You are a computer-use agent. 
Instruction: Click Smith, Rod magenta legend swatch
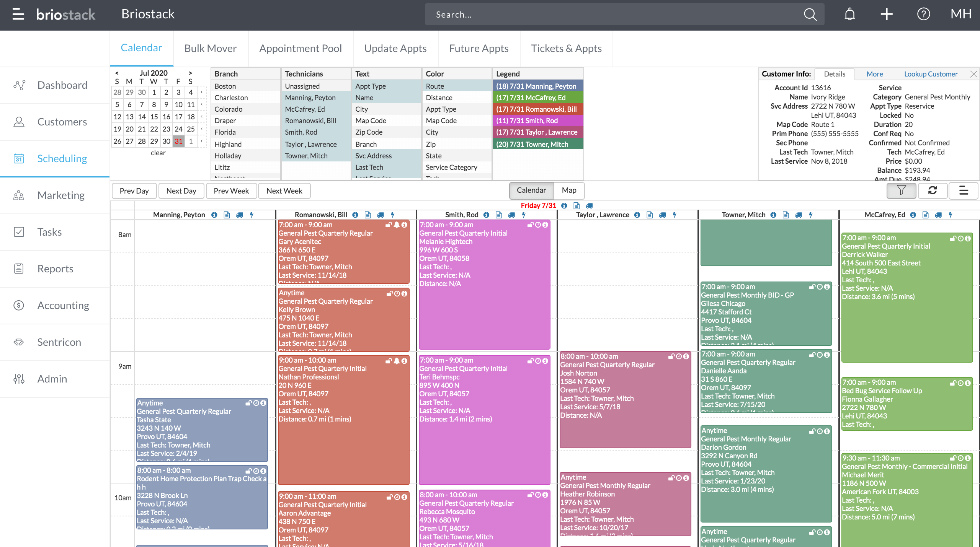538,120
